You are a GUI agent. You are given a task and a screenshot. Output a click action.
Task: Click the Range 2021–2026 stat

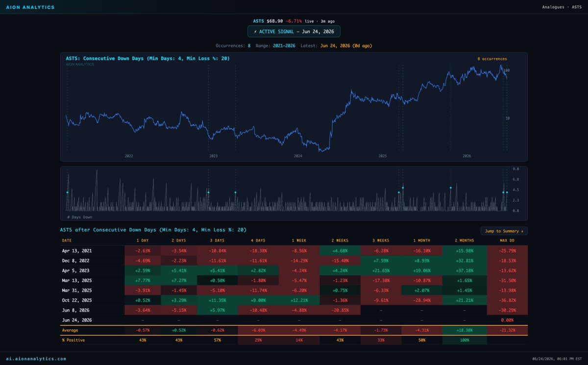(276, 46)
